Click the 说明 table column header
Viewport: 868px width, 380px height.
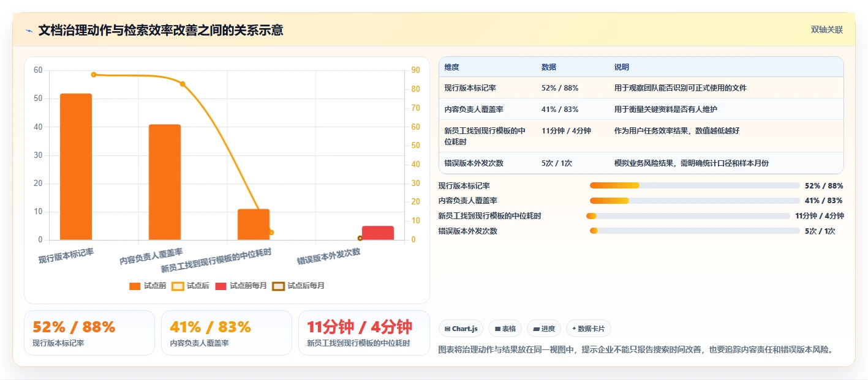622,67
